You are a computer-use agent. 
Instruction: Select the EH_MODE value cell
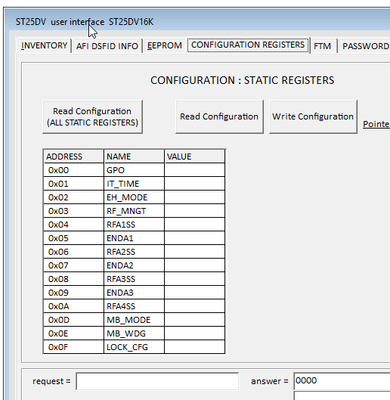194,197
